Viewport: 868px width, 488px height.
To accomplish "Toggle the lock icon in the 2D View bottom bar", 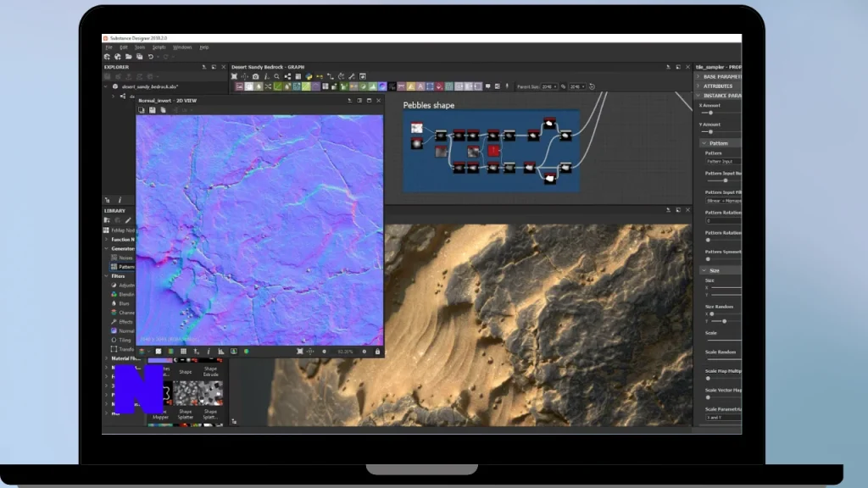I will (x=377, y=352).
